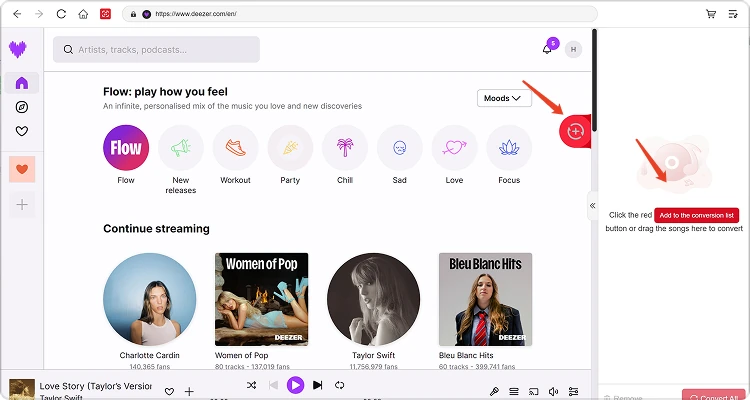Image resolution: width=750 pixels, height=400 pixels.
Task: Expand the Moods dropdown
Action: pos(504,98)
